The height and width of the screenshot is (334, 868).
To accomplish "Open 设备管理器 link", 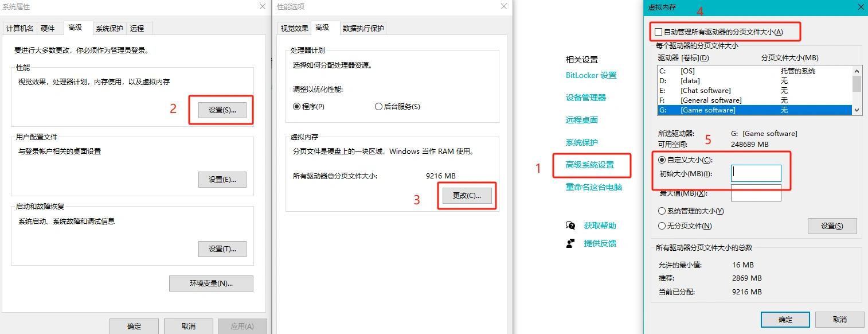I will pyautogui.click(x=586, y=98).
